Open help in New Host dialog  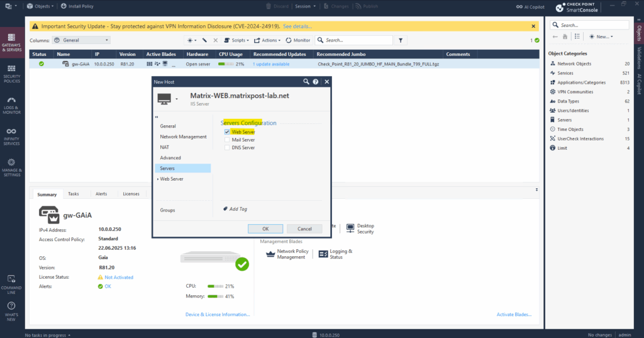tap(316, 82)
